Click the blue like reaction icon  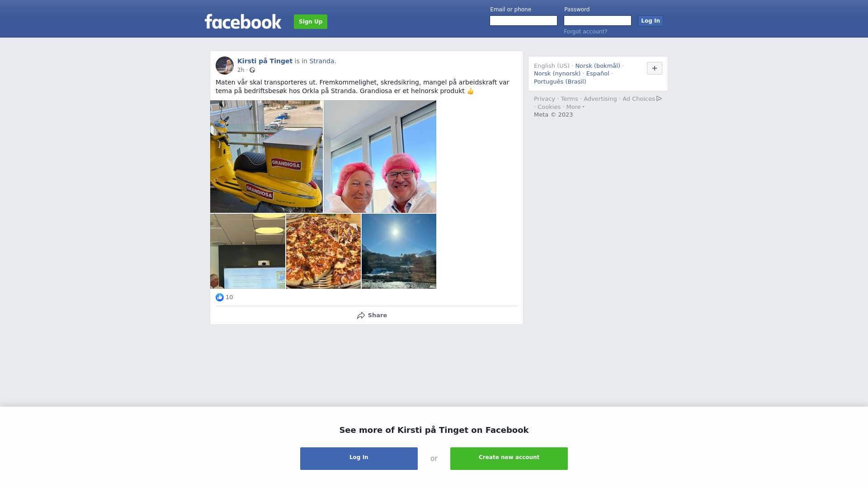220,297
